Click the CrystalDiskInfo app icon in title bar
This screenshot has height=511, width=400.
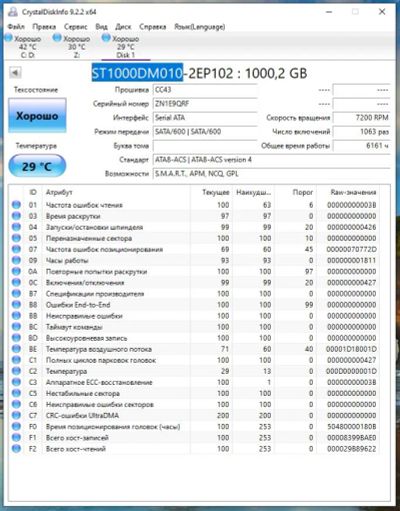(13, 12)
